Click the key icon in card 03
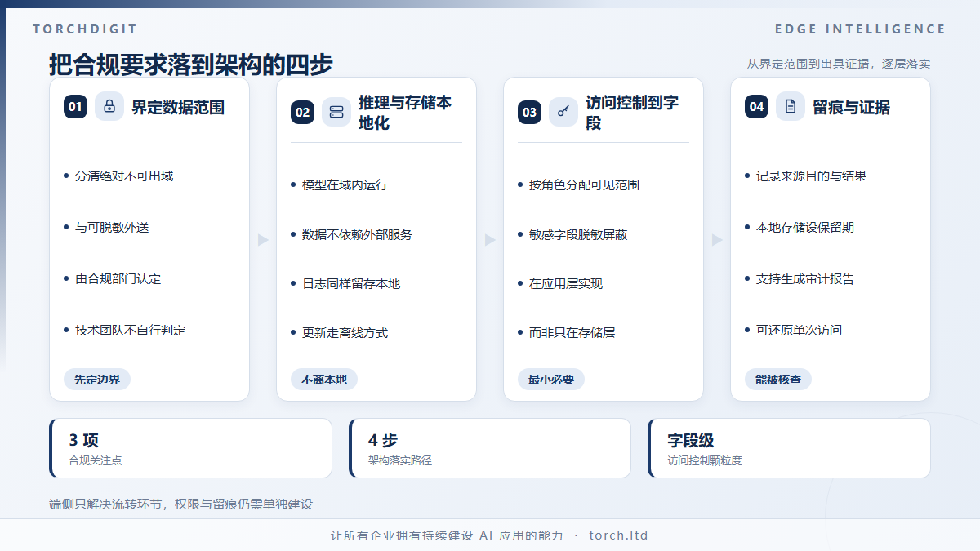This screenshot has height=551, width=980. (x=563, y=113)
